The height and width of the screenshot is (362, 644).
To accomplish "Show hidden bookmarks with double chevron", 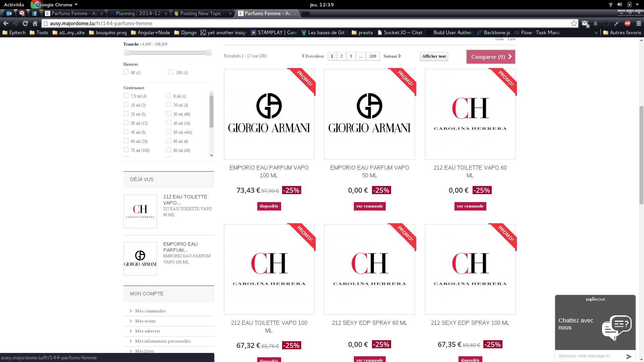I will click(x=596, y=33).
